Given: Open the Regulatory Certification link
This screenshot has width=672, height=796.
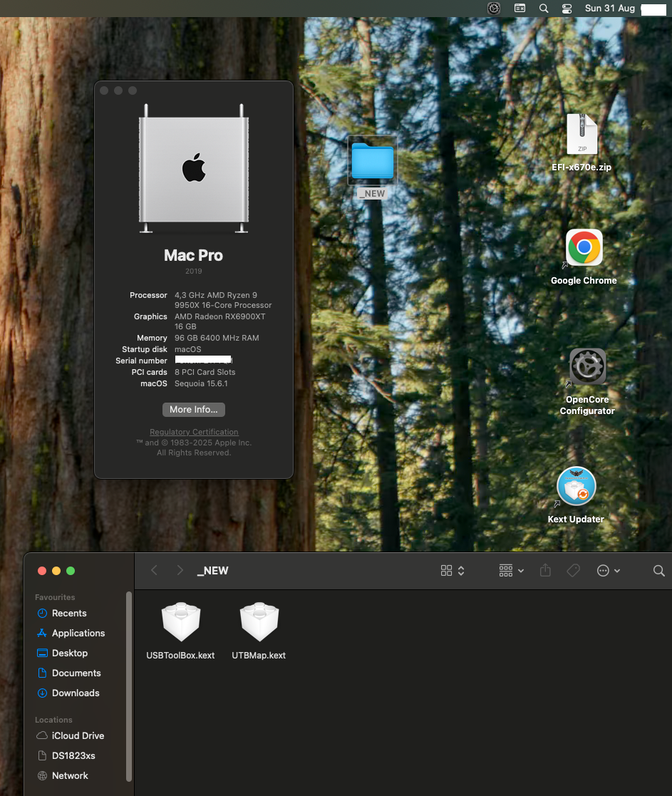Looking at the screenshot, I should tap(194, 432).
